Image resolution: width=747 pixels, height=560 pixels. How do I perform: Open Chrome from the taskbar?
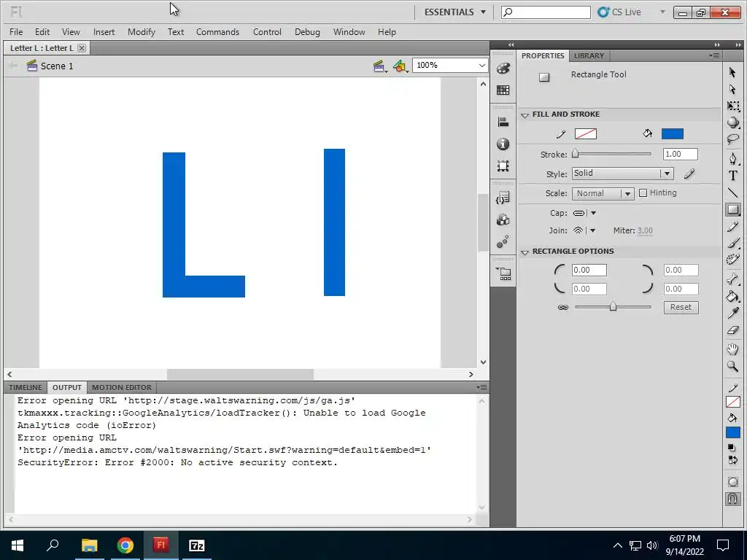pos(125,545)
